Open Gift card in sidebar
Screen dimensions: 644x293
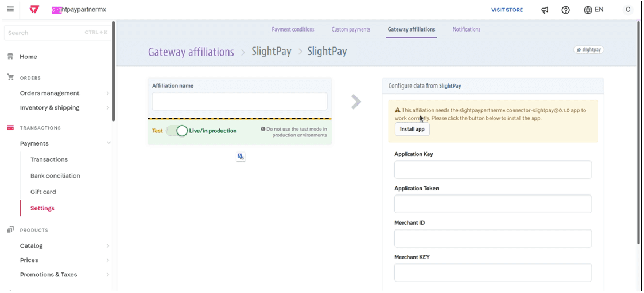coord(43,192)
